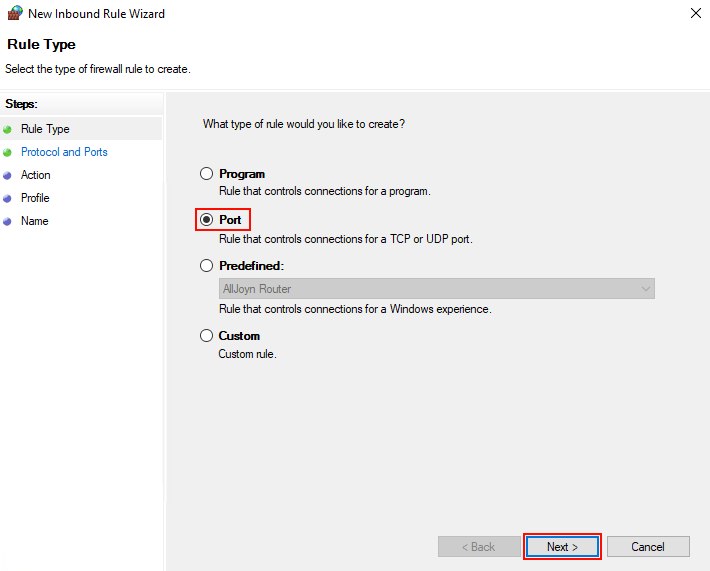The height and width of the screenshot is (571, 710).
Task: Go to the Rule Type step
Action: point(45,129)
